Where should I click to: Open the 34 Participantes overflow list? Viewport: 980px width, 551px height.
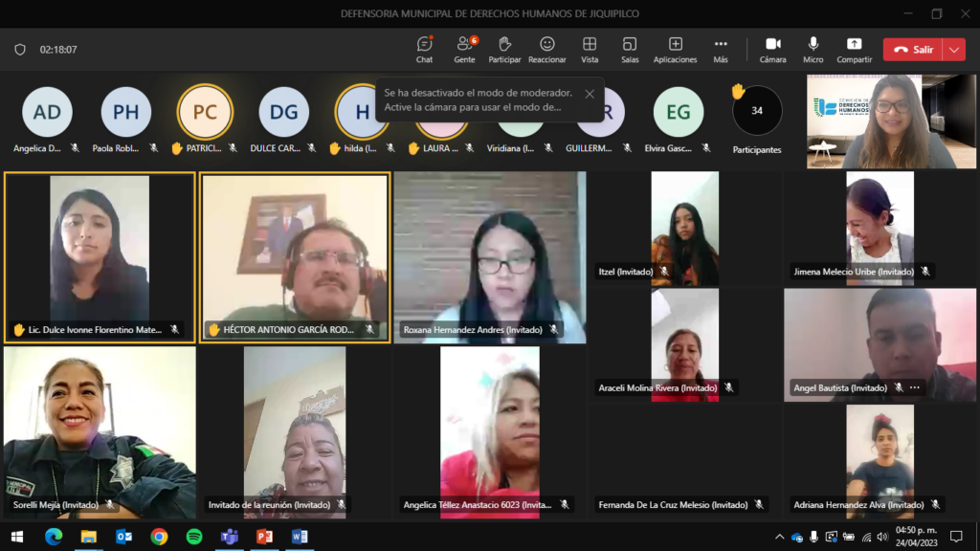click(756, 111)
